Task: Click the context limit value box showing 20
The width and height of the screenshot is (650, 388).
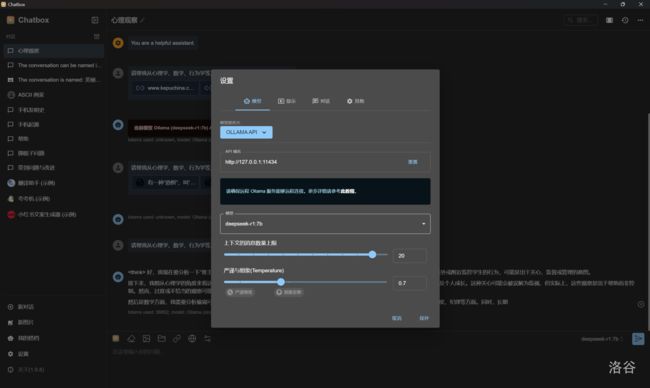Action: click(409, 256)
